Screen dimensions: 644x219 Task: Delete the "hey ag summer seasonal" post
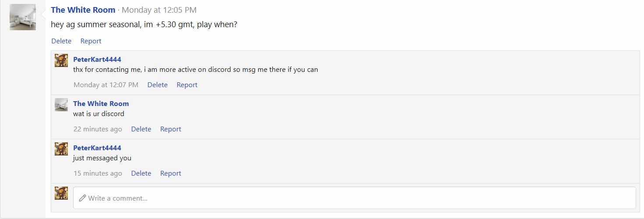[x=61, y=41]
